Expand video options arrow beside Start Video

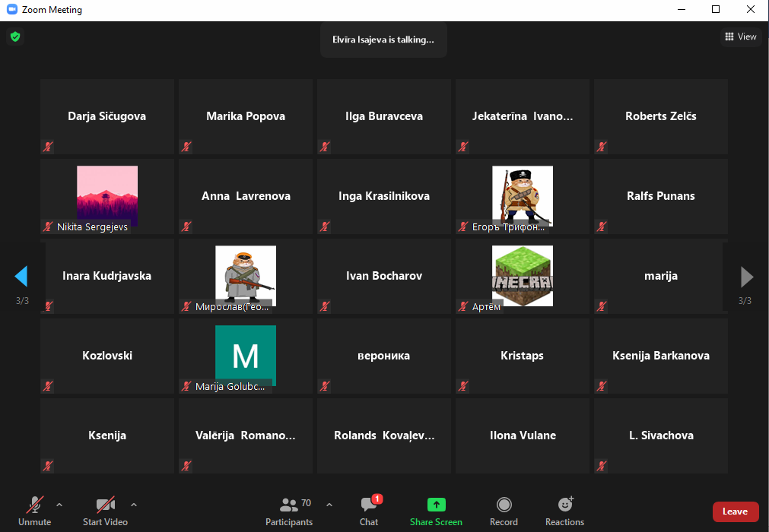tap(134, 505)
